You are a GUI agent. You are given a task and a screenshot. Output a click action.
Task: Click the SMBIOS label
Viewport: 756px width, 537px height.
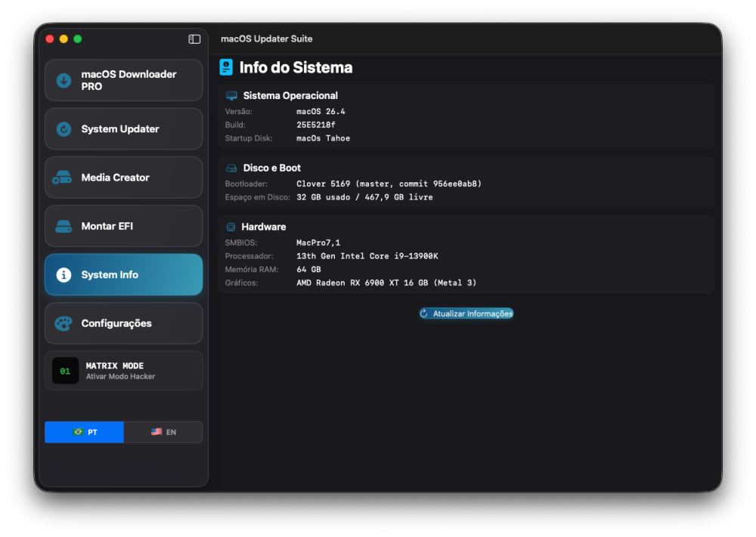click(241, 243)
